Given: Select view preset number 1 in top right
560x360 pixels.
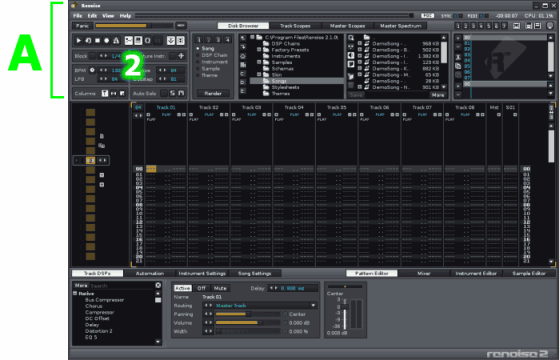Looking at the screenshot, I should pos(458,26).
